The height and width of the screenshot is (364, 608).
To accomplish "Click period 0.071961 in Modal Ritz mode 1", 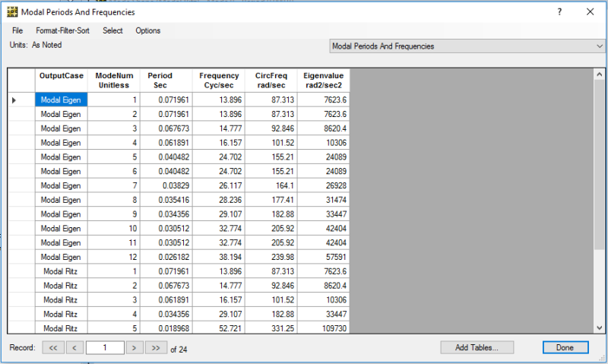I will [x=166, y=271].
